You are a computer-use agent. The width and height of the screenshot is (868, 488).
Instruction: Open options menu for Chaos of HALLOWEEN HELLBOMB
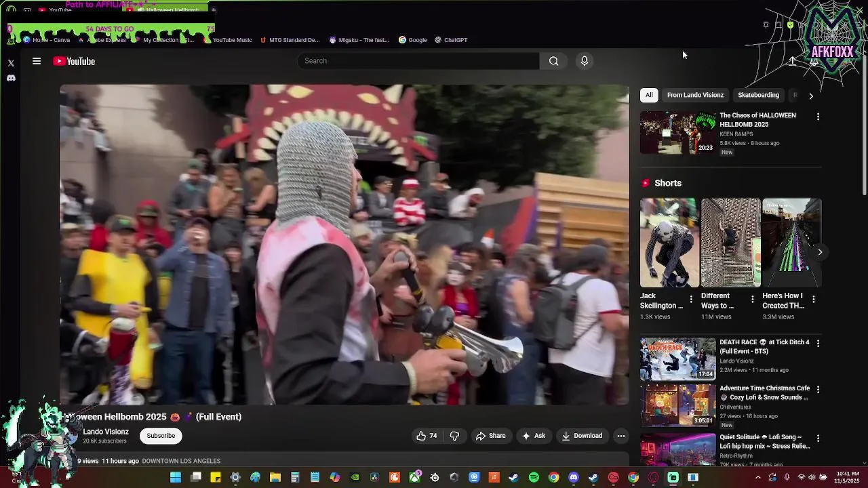pyautogui.click(x=818, y=117)
